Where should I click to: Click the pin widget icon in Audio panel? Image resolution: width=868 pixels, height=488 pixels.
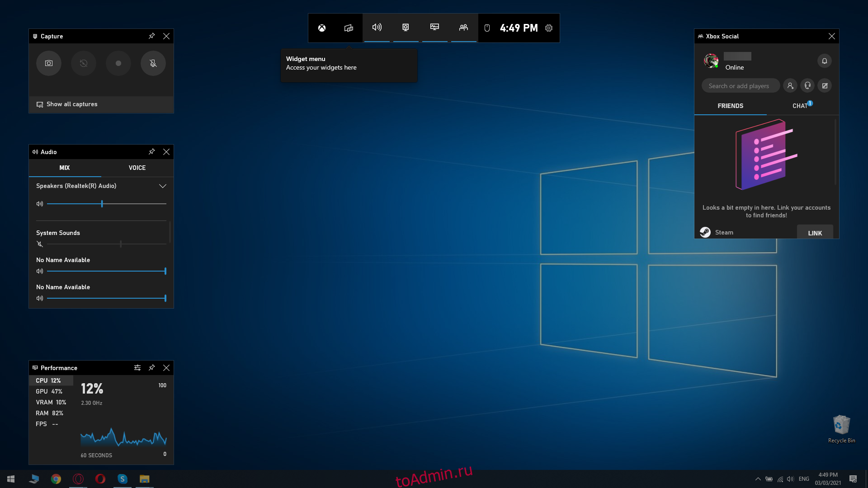point(152,151)
